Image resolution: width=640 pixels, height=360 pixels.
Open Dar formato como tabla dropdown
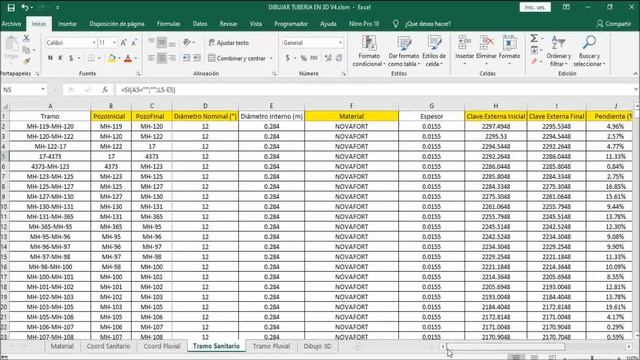click(x=404, y=51)
